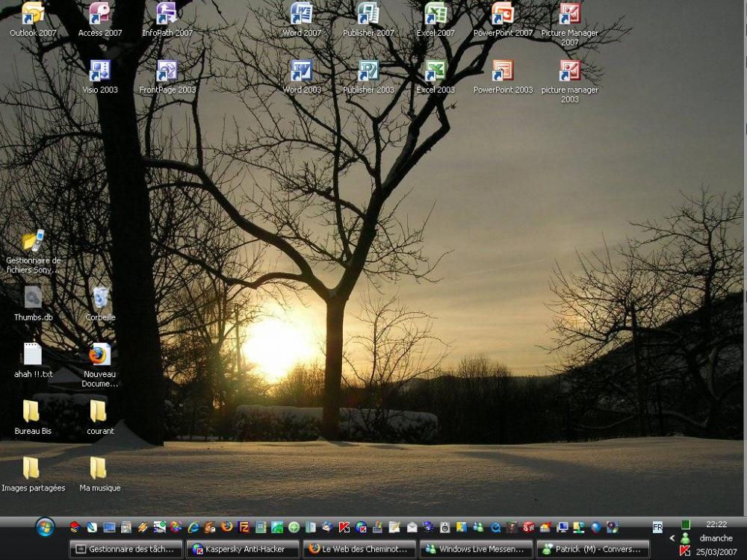The height and width of the screenshot is (560, 747).
Task: Launch Internet Explorer from quick launch
Action: (x=193, y=527)
